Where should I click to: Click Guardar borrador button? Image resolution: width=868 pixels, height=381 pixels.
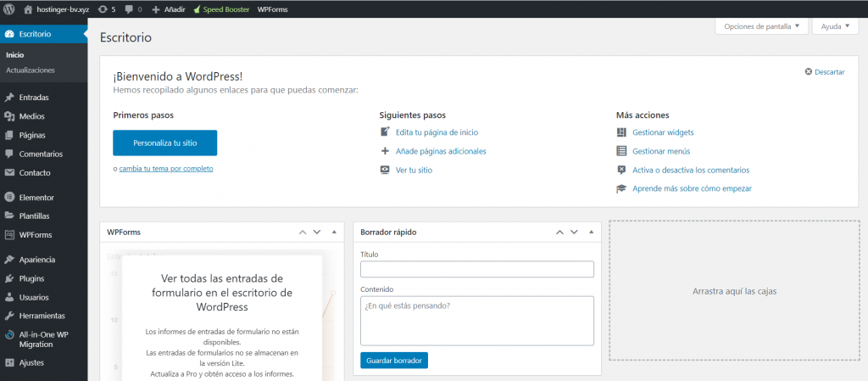(x=394, y=360)
